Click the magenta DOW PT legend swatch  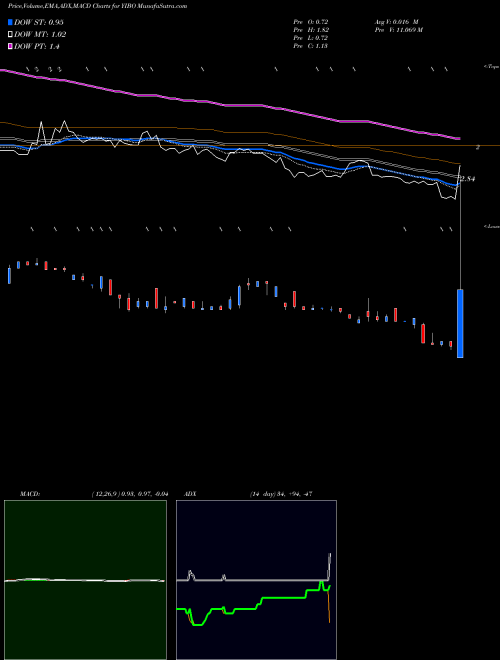coord(11,47)
